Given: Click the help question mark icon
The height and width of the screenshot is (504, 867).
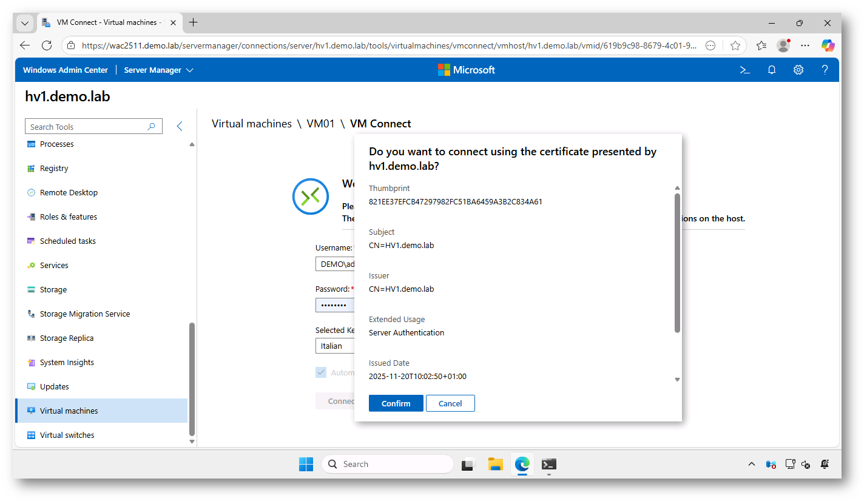Looking at the screenshot, I should pos(825,70).
